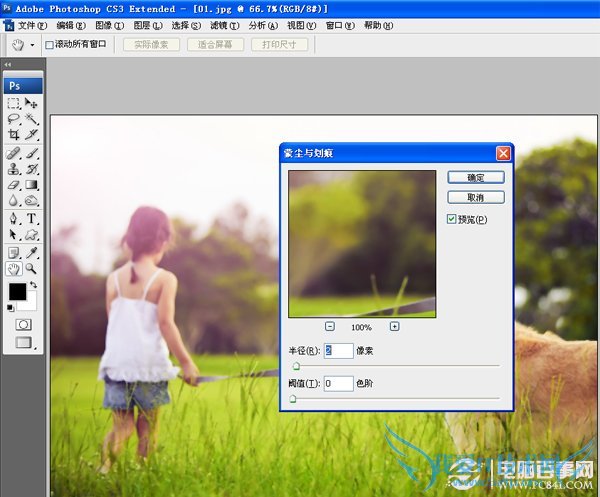Select the Healing Brush tool
This screenshot has width=600, height=497.
click(x=14, y=153)
